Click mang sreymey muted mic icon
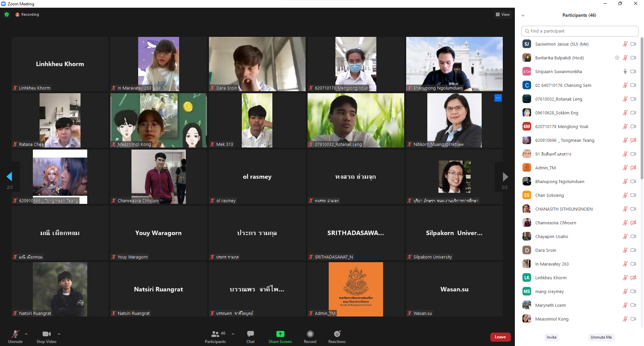644x346 pixels. 625,291
